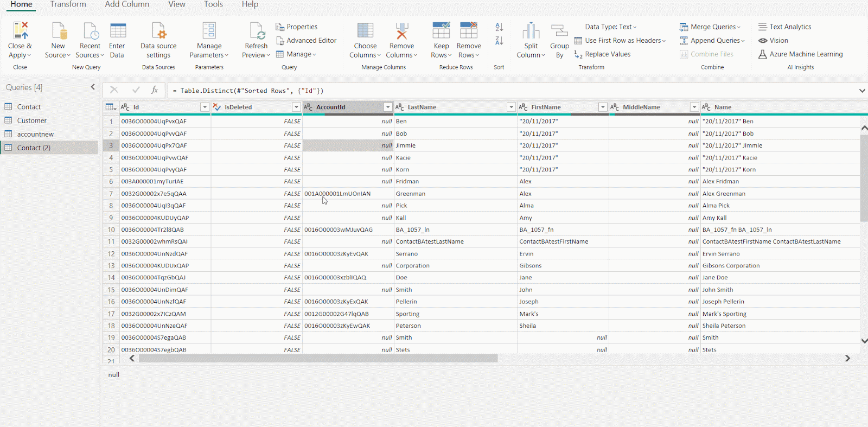The image size is (868, 427).
Task: Click Replace Values in Transform group
Action: 602,54
